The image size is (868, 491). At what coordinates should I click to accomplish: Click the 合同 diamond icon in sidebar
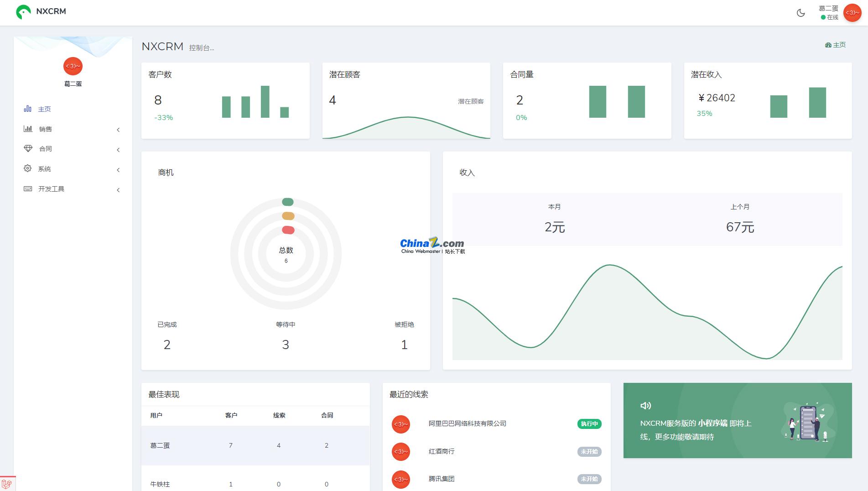click(28, 148)
